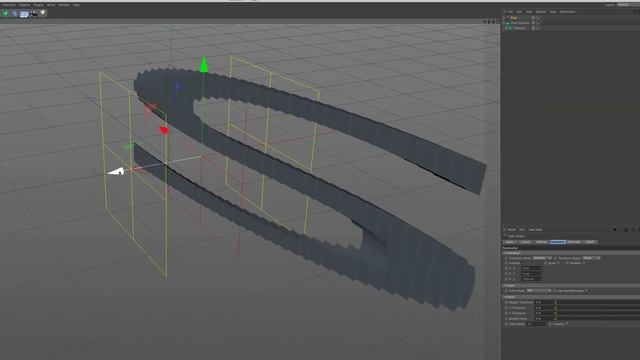Toggle visibility dots on first object row

click(x=533, y=18)
